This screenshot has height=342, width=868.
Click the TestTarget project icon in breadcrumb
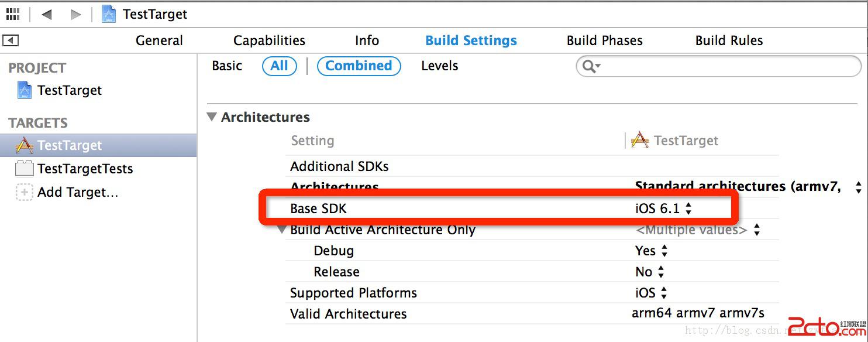(109, 14)
